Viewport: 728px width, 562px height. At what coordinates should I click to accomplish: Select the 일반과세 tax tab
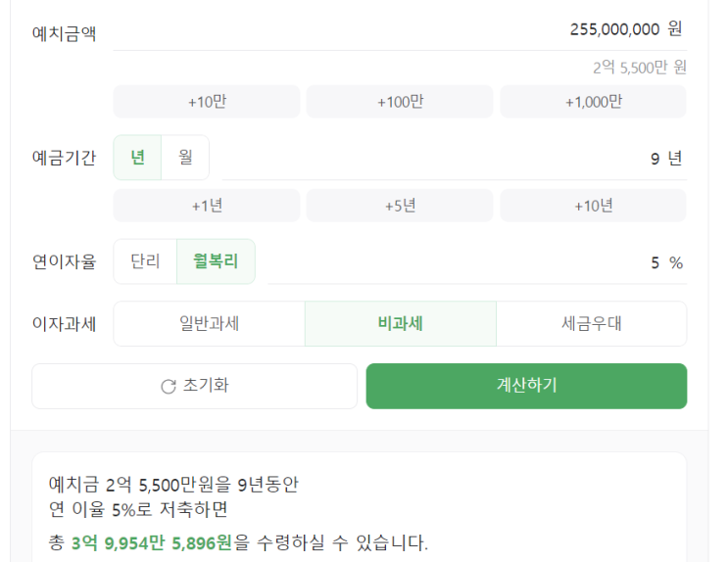point(209,324)
